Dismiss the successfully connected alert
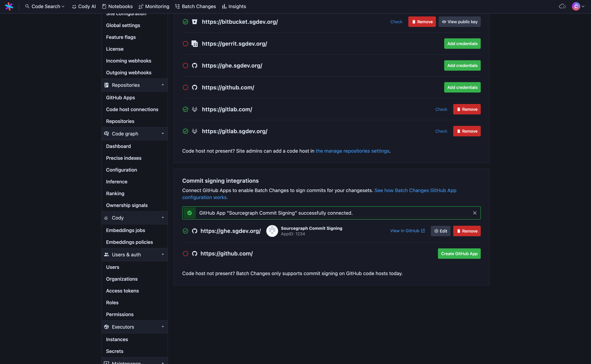The height and width of the screenshot is (364, 591). tap(475, 213)
